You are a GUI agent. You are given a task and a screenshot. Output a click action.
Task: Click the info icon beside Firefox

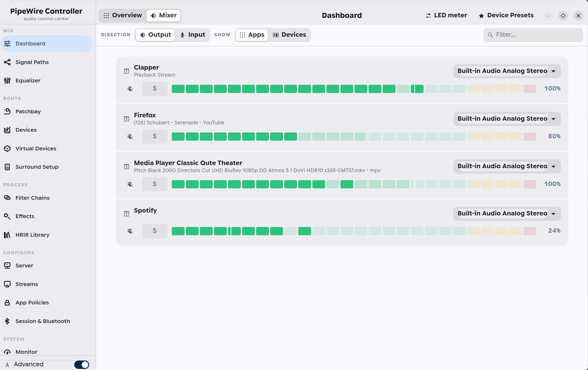(x=127, y=119)
